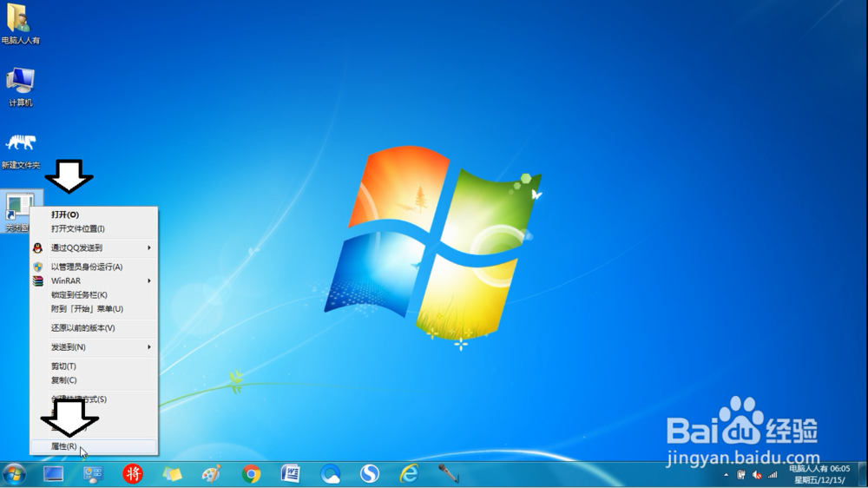Choose 附到「开始」菜单(U)
The image size is (868, 488).
click(94, 309)
